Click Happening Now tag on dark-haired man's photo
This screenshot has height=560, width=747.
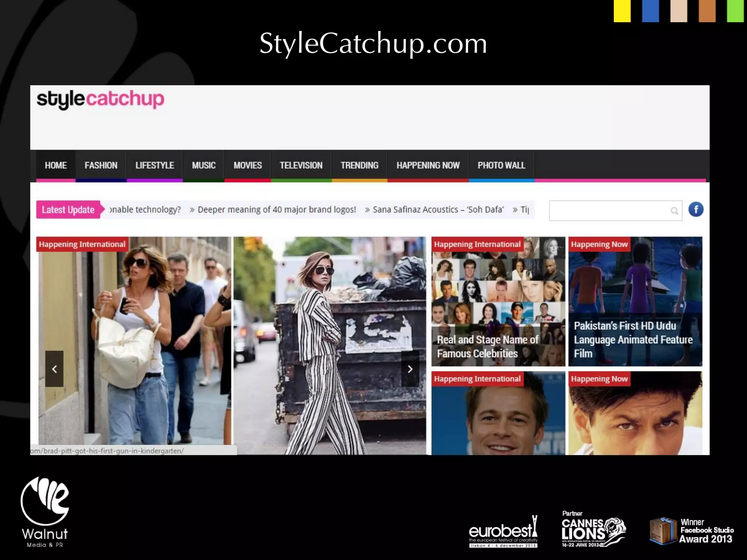click(599, 379)
